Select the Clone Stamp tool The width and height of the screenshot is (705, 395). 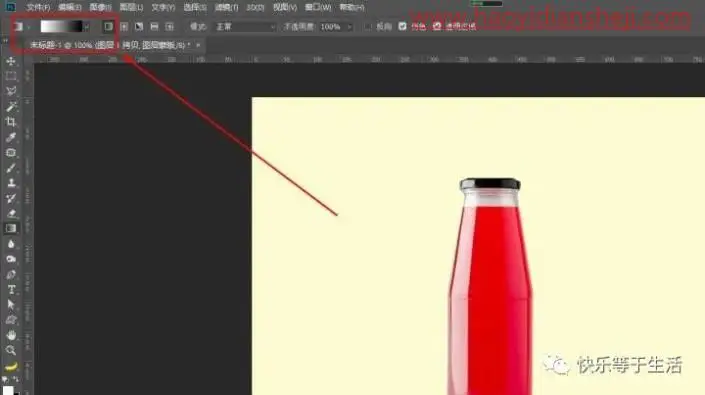tap(11, 183)
